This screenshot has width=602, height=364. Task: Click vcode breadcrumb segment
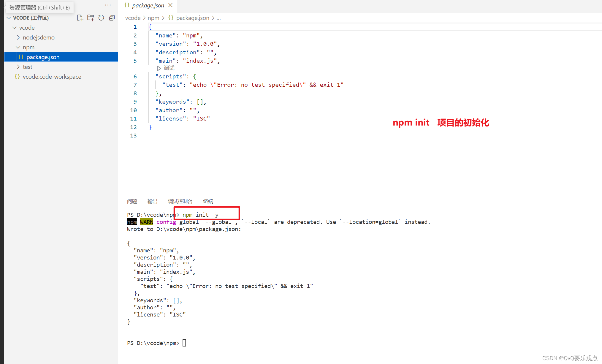click(133, 18)
